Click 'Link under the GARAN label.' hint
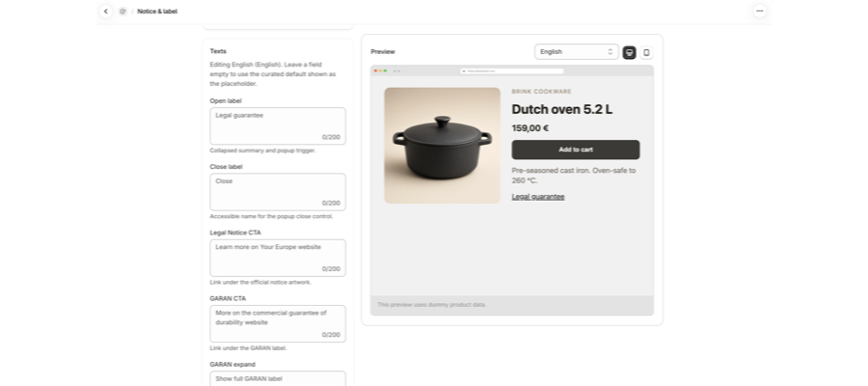 pos(249,348)
